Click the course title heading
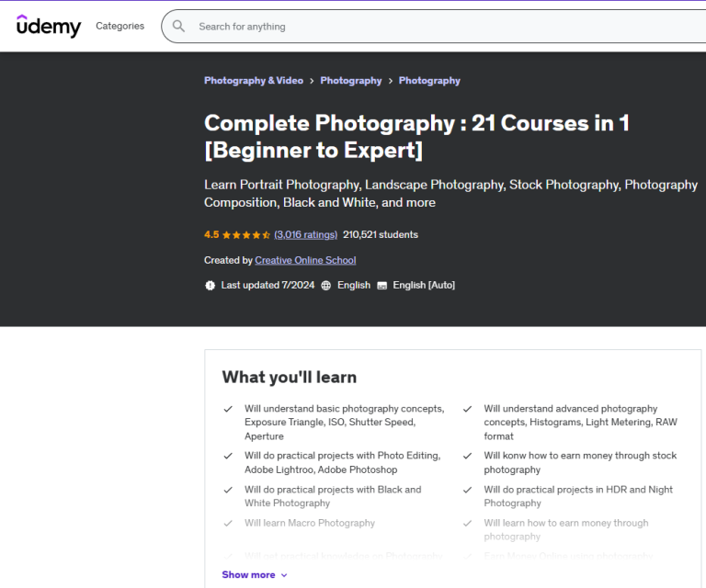The width and height of the screenshot is (706, 588). [416, 136]
